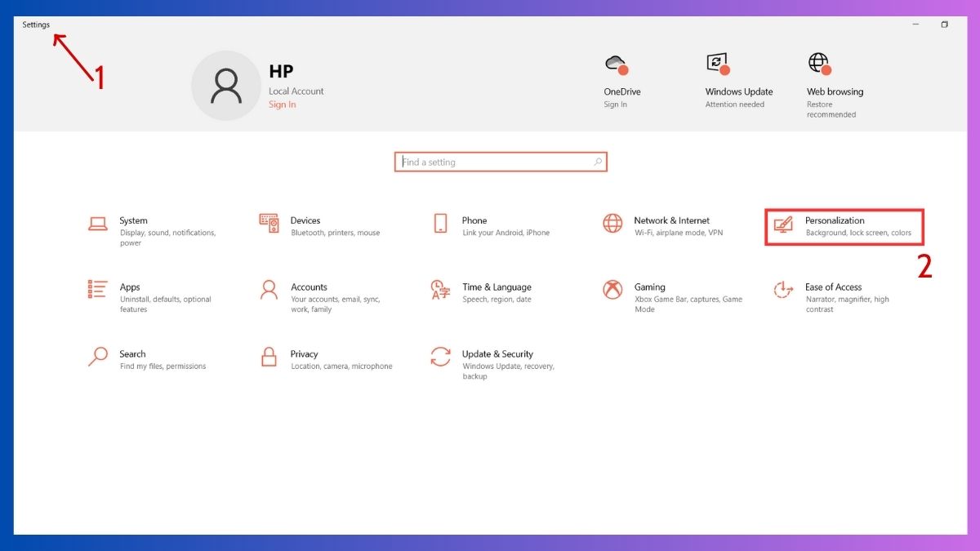
Task: Go to Gaming label
Action: tap(650, 287)
